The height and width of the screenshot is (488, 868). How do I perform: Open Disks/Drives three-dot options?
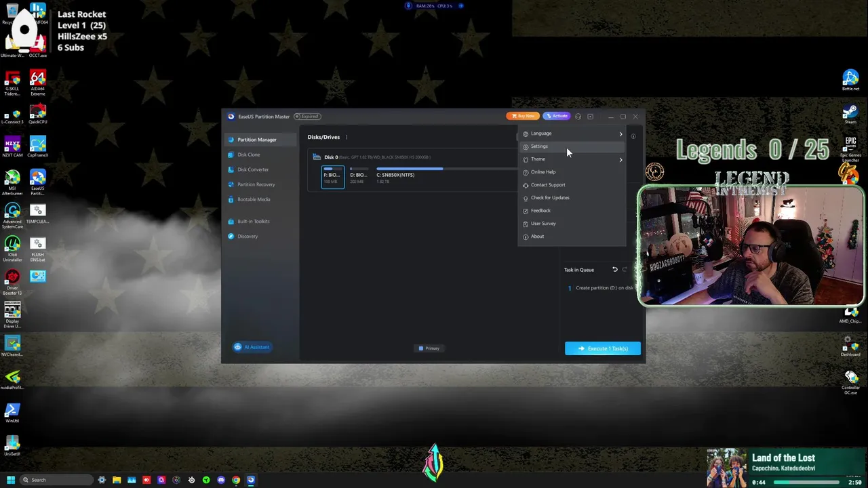tap(347, 137)
